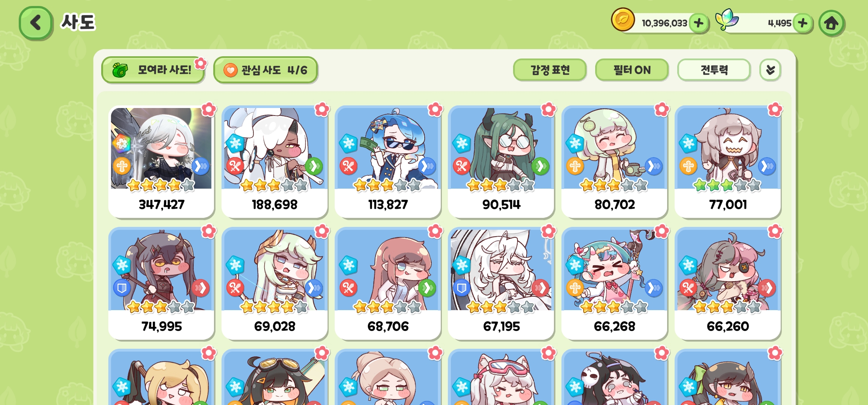The width and height of the screenshot is (868, 405).
Task: Switch sort order with double chevron button
Action: [x=771, y=70]
